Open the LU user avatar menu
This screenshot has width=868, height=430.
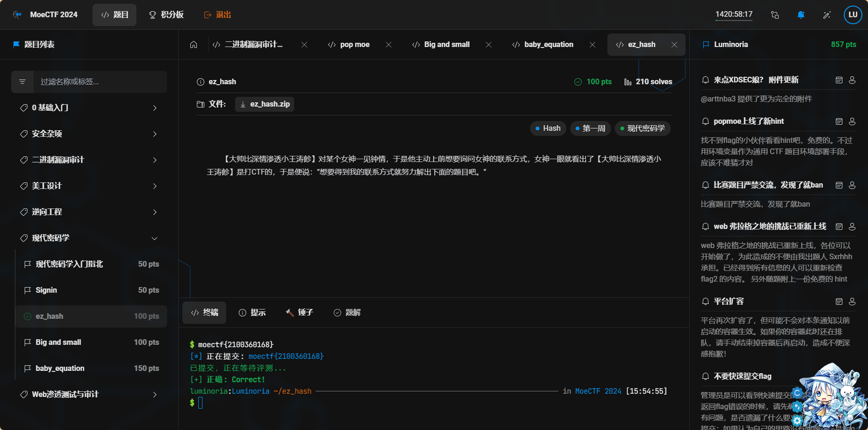click(x=853, y=15)
